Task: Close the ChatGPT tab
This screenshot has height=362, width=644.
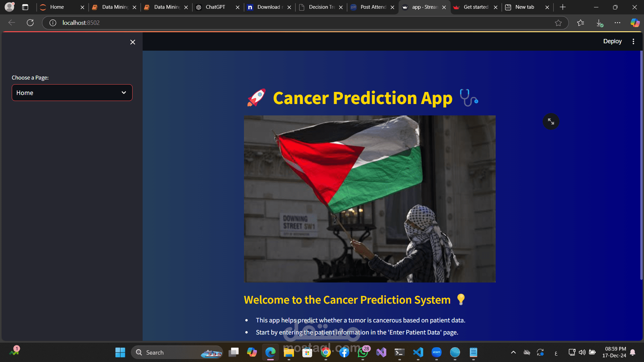Action: click(238, 7)
